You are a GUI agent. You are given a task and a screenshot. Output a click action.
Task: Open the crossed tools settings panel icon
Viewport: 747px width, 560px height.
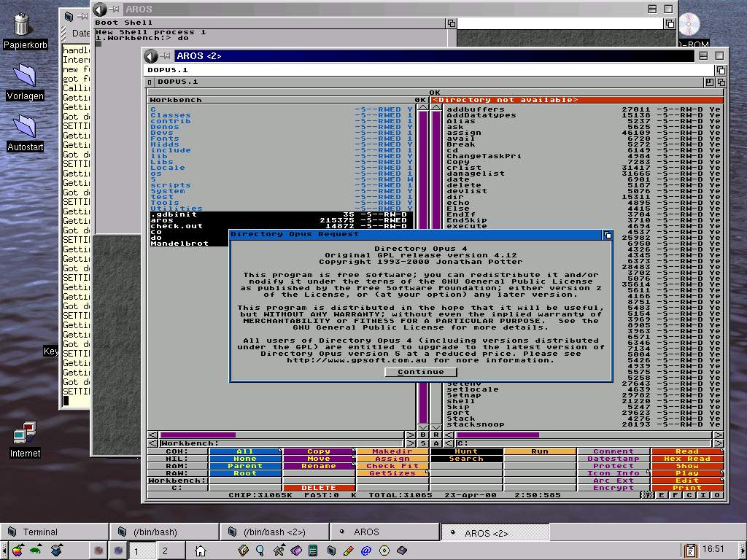(x=279, y=551)
